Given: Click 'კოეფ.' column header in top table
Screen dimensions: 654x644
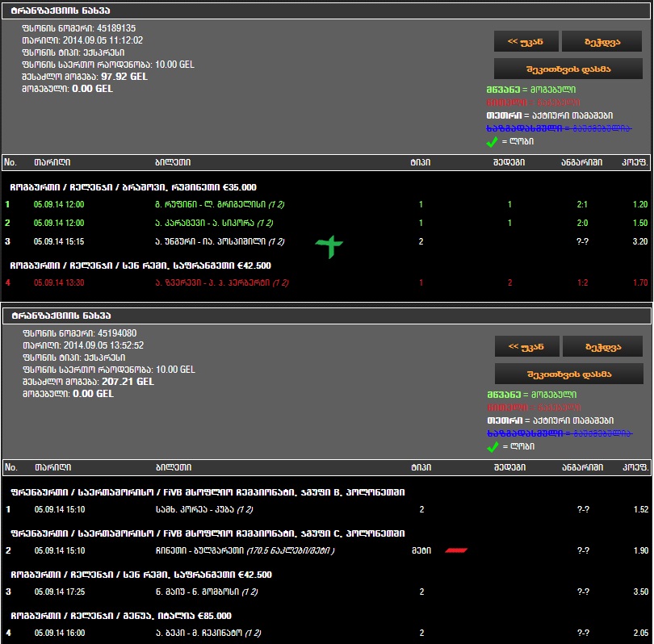Looking at the screenshot, I should [635, 162].
